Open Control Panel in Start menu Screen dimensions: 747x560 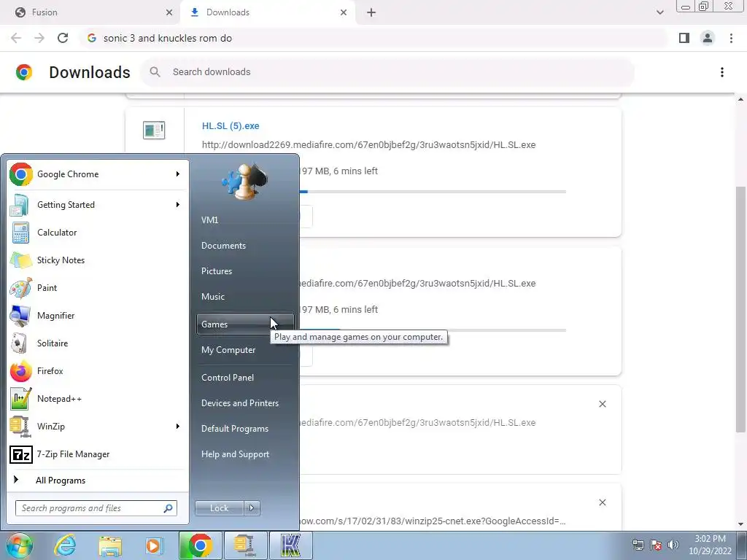(x=245, y=378)
